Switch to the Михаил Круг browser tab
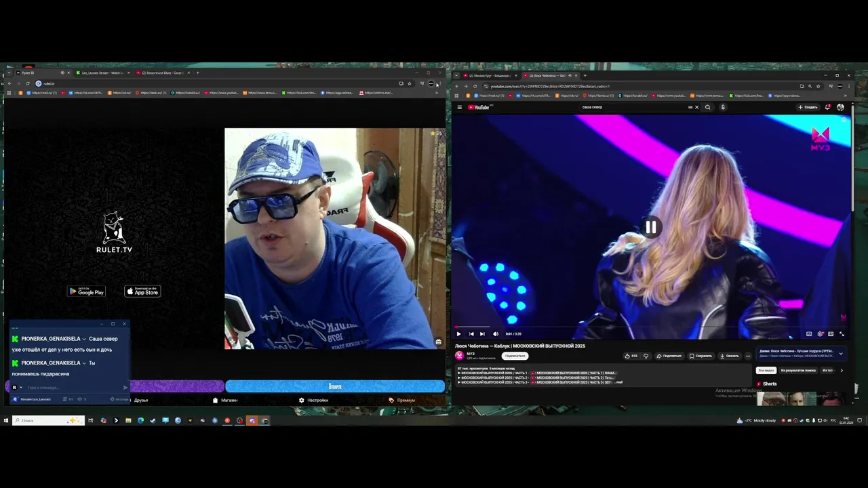The width and height of the screenshot is (868, 488). click(x=491, y=75)
